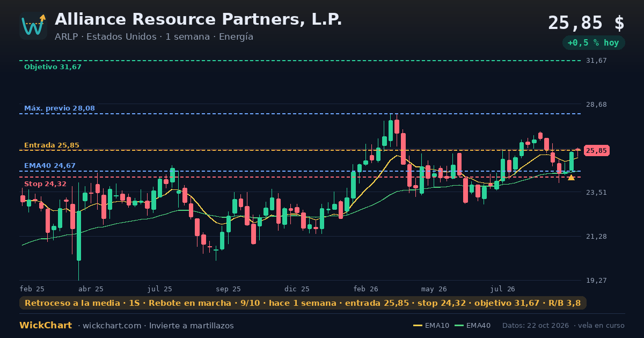Click the 19,27 price axis value
This screenshot has width=644, height=338.
pyautogui.click(x=596, y=280)
